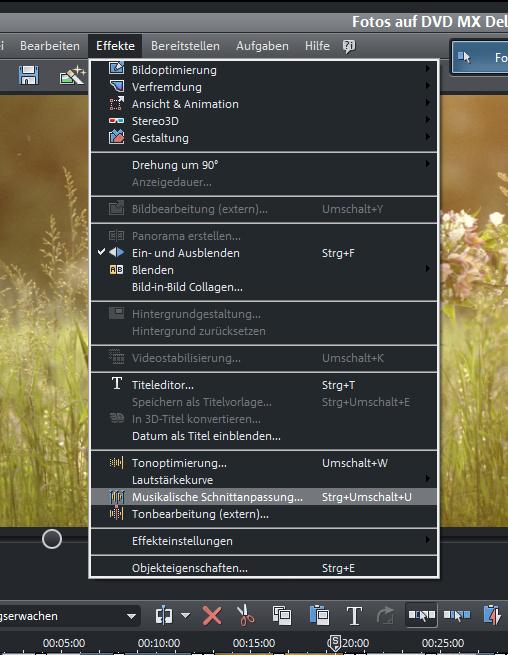
Task: Select Musikalische Schnittanpassung... entry
Action: [x=264, y=497]
